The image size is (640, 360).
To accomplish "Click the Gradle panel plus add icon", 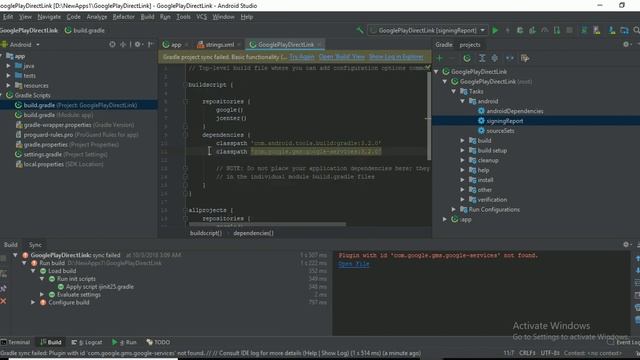I will (x=440, y=58).
